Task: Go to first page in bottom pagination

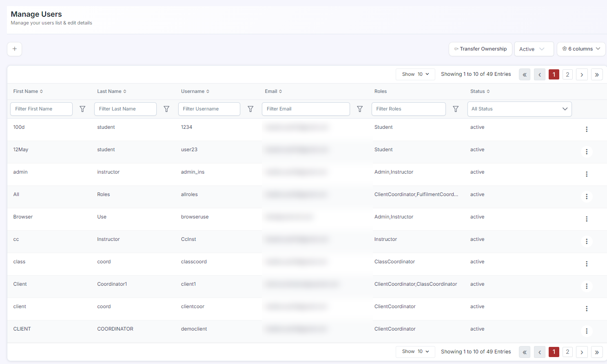Action: pos(525,352)
